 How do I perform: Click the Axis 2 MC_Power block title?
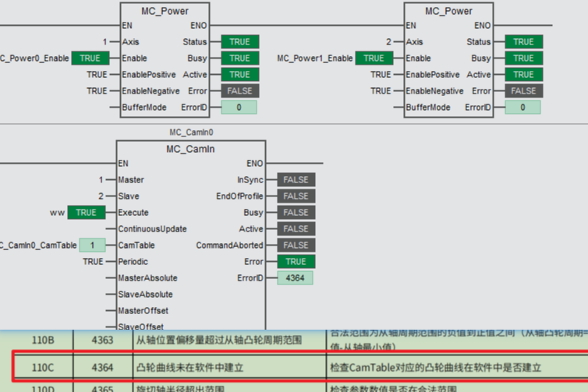[448, 11]
